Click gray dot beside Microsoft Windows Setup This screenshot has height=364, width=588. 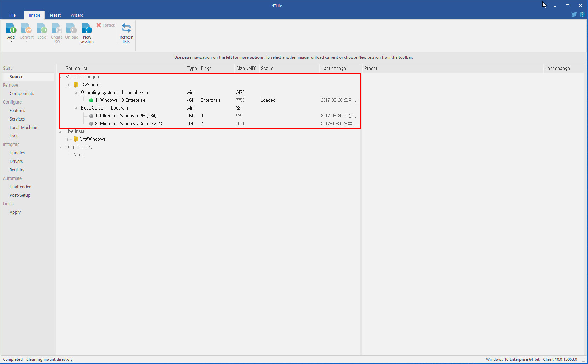coord(91,124)
